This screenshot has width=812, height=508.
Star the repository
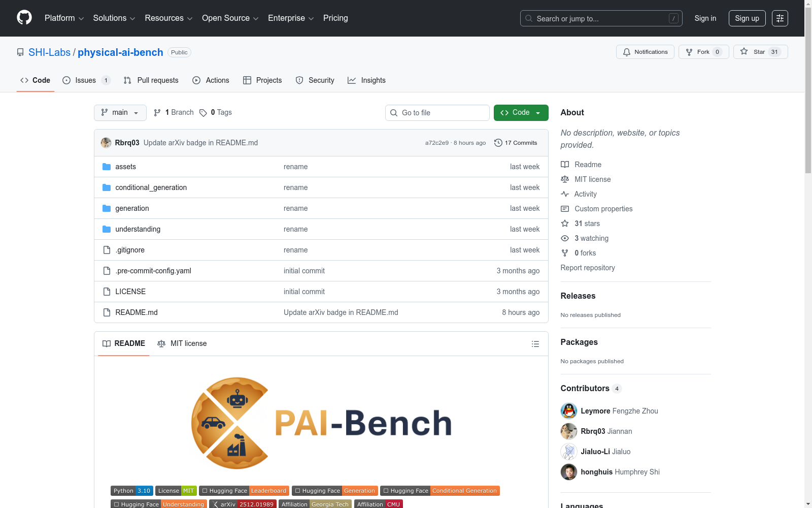click(x=760, y=52)
